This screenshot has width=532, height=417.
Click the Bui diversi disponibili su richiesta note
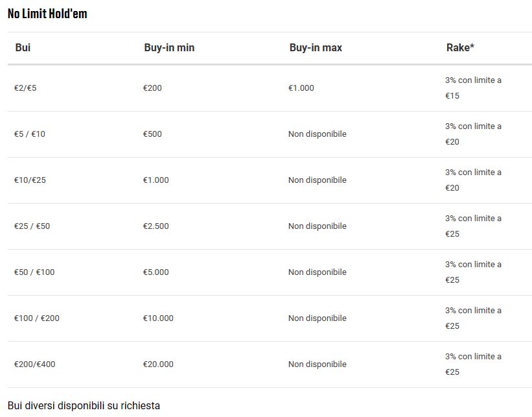[84, 406]
